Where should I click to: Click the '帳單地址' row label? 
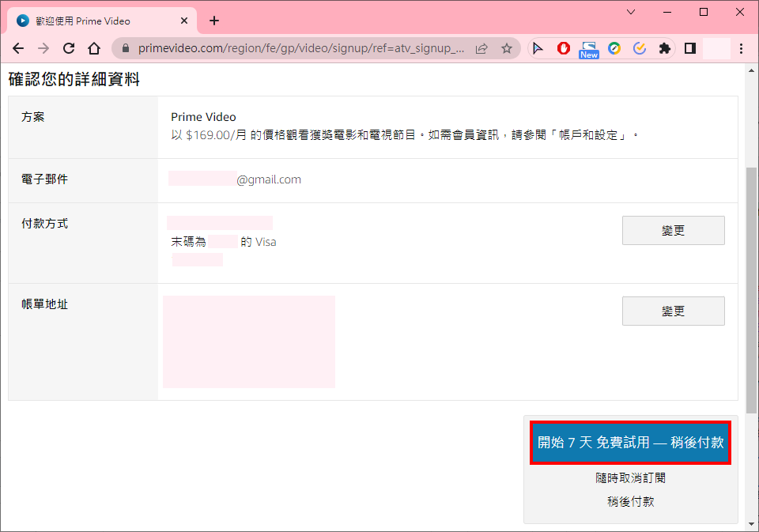44,304
